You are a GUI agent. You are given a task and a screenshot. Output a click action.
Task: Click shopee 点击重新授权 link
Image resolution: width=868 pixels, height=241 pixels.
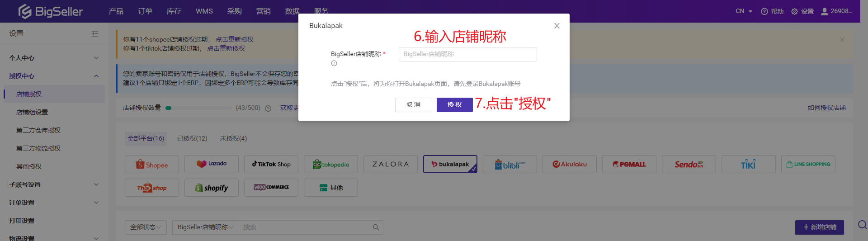coord(234,39)
